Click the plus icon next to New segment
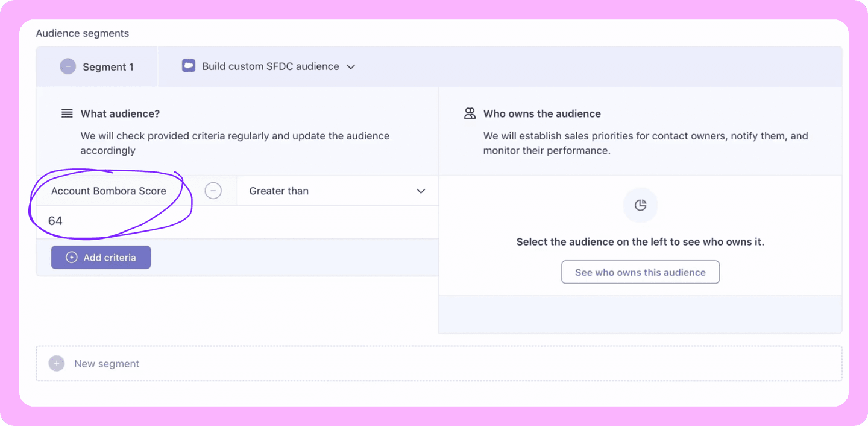Image resolution: width=868 pixels, height=426 pixels. 57,364
